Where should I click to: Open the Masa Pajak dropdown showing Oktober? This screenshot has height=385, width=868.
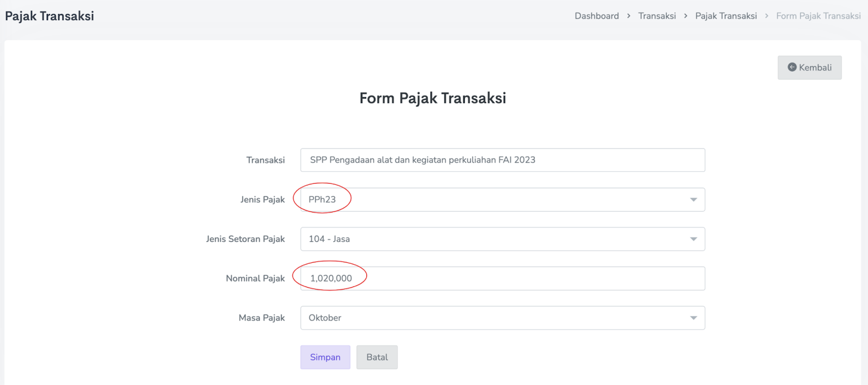502,318
